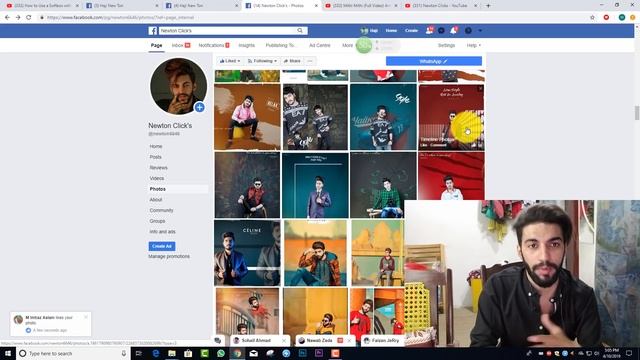The width and height of the screenshot is (640, 360).
Task: Open the photo of man on yellow stool
Action: 247,117
